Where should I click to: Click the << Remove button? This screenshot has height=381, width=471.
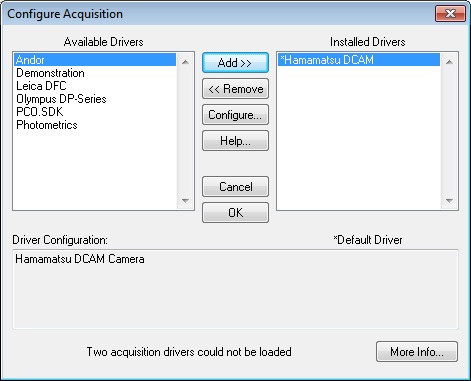point(235,89)
